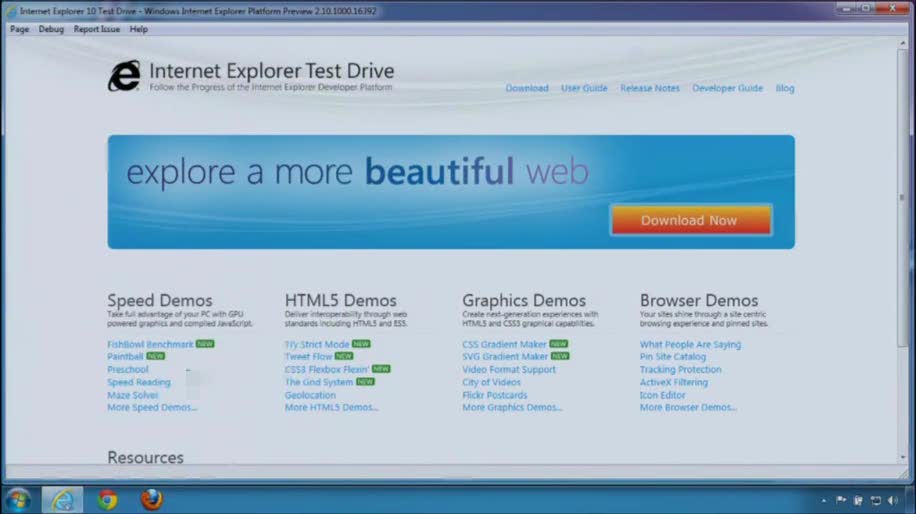Click the Speed Demos heading
916x514 pixels.
(159, 300)
